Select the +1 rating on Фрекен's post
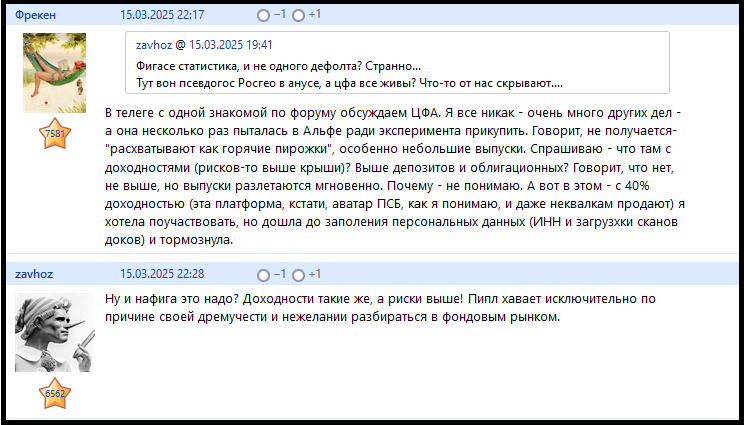 pyautogui.click(x=298, y=16)
